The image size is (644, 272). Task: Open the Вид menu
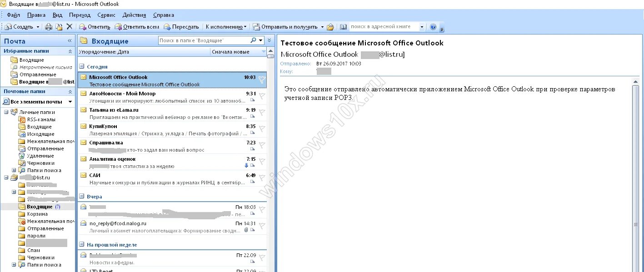57,15
